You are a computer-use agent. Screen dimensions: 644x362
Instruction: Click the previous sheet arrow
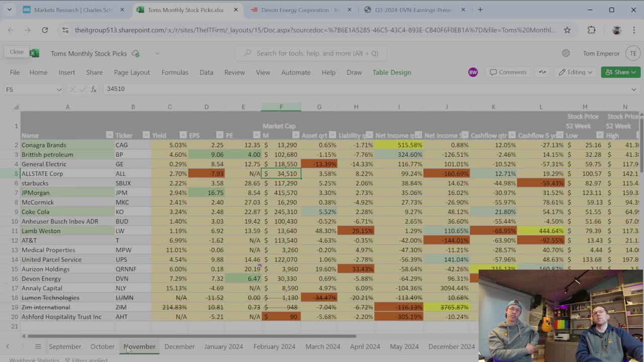click(8, 346)
